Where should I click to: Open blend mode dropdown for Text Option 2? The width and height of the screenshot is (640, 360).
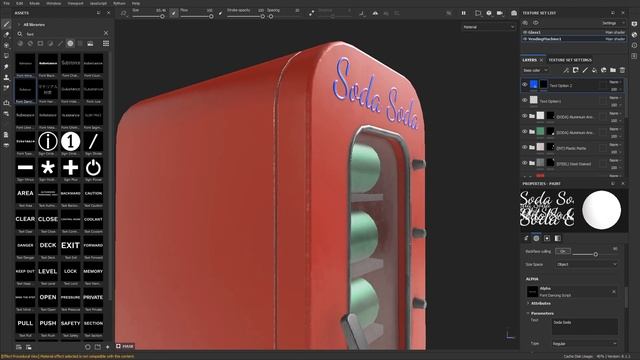point(615,82)
